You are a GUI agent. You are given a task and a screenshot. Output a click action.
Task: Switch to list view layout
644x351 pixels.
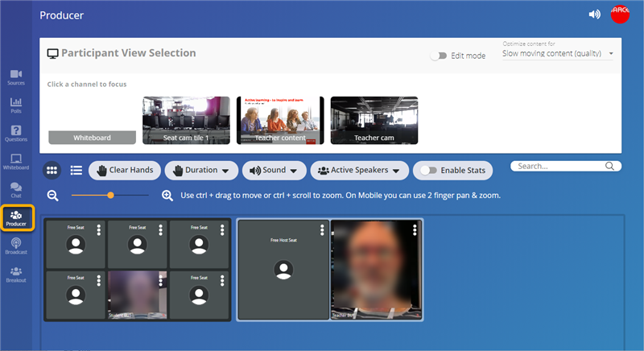[x=76, y=170]
